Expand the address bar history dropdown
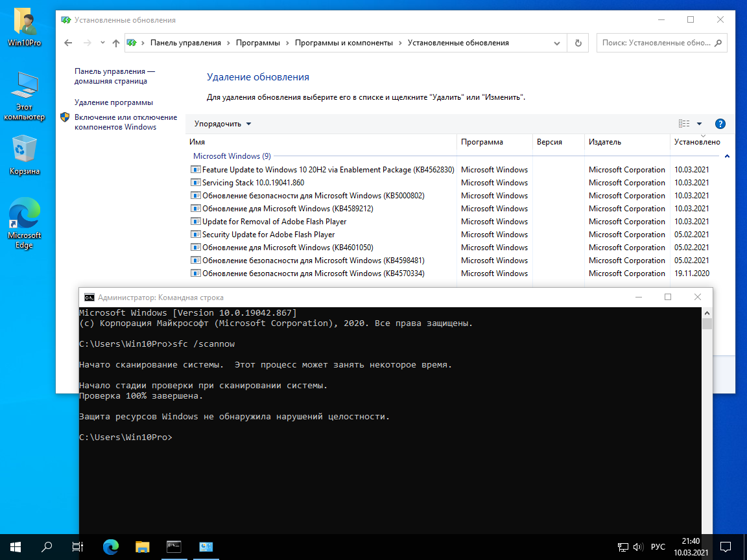This screenshot has height=560, width=747. (557, 43)
